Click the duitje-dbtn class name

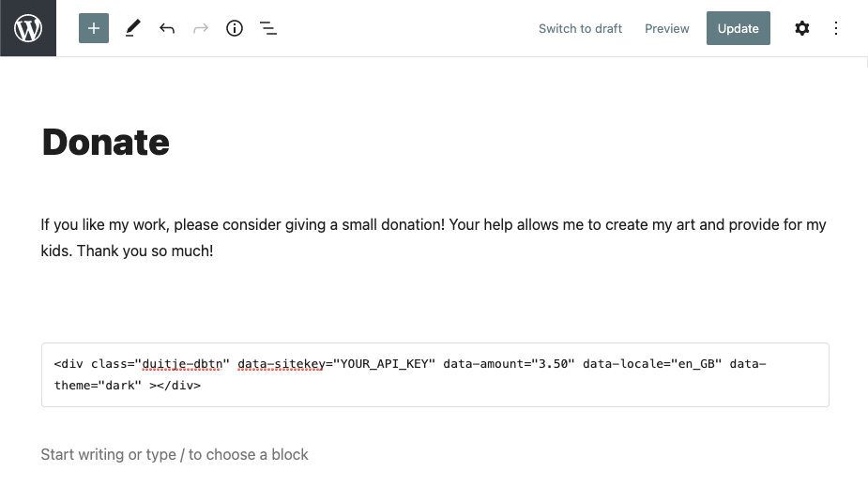[x=183, y=364]
